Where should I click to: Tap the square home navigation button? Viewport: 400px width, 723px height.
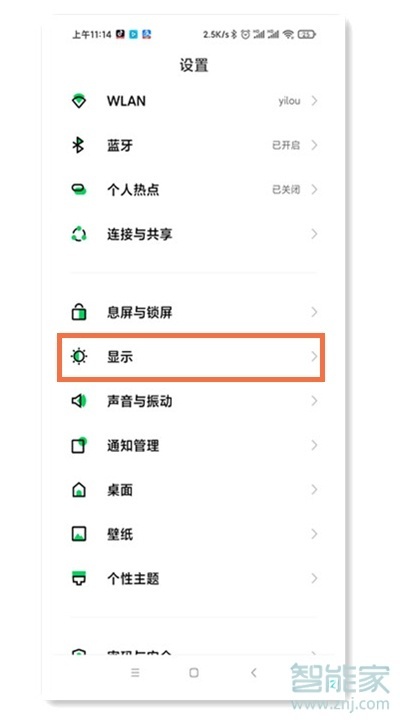pos(194,673)
